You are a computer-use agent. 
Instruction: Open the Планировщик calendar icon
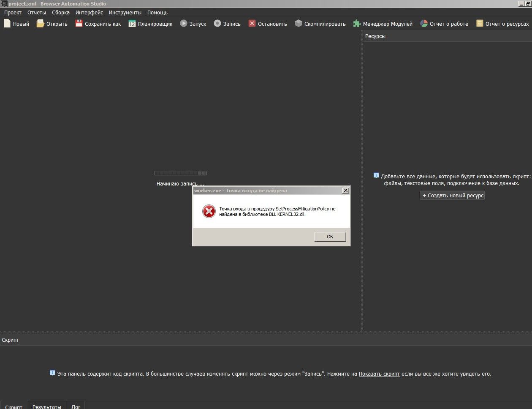132,24
